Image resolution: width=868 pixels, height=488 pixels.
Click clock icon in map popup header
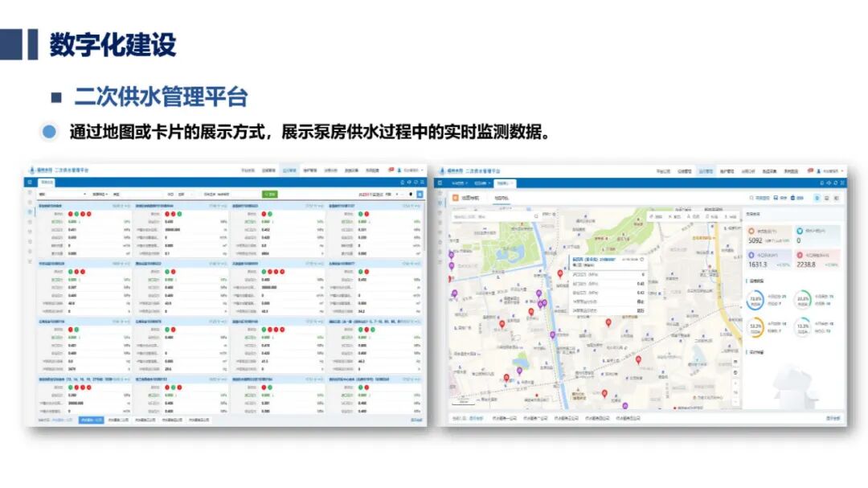pyautogui.click(x=641, y=259)
